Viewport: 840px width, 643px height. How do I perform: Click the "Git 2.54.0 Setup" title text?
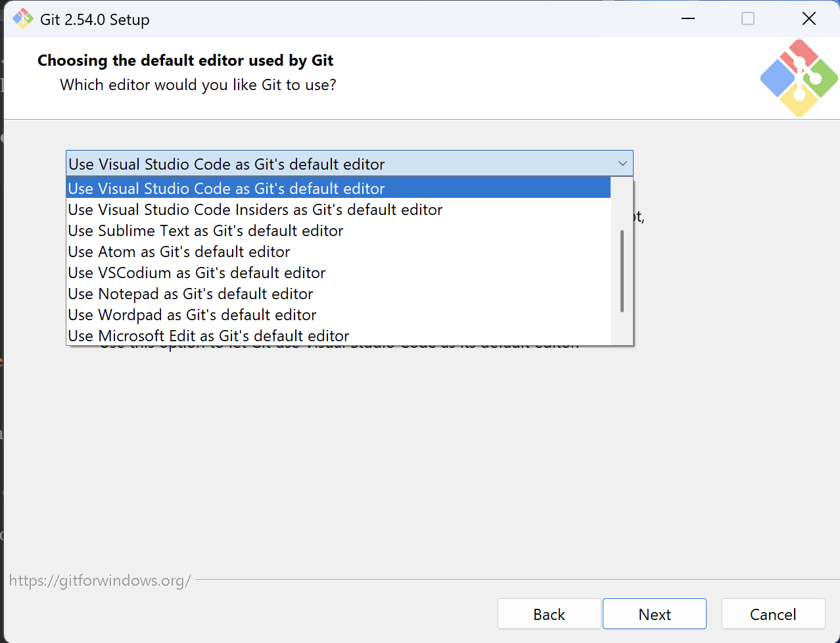pyautogui.click(x=94, y=19)
